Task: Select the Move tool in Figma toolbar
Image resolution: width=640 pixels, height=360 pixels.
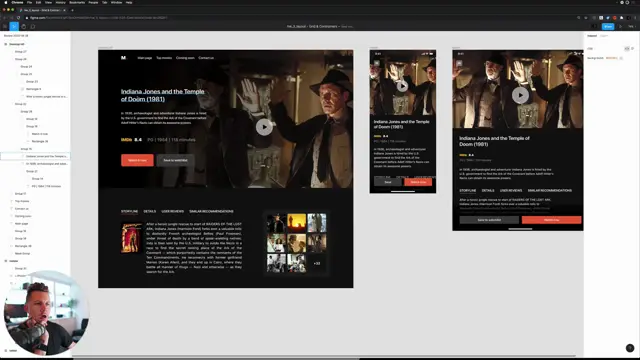Action: (x=14, y=27)
